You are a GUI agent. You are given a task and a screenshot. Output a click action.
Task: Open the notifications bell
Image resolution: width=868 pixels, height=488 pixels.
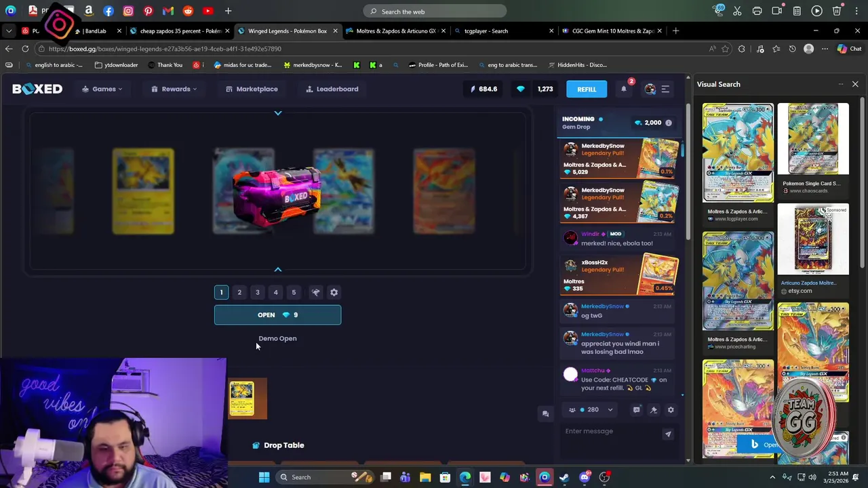(x=624, y=89)
